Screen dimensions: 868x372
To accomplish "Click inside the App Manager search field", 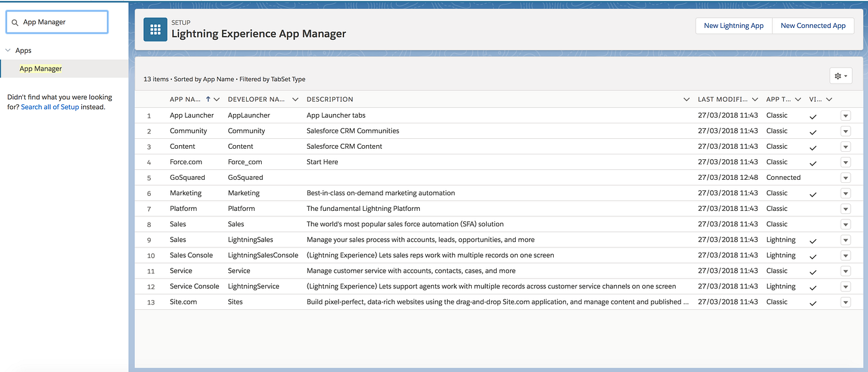I will (x=62, y=21).
